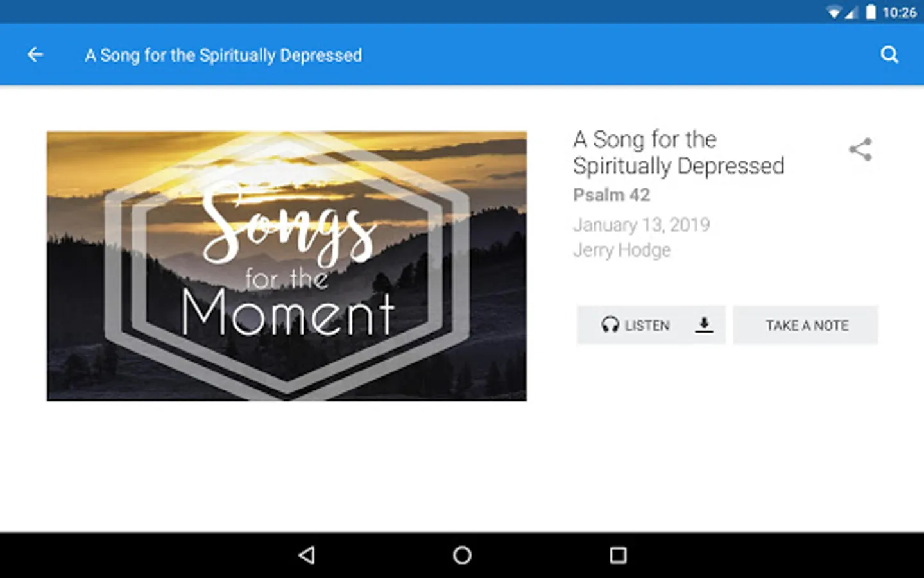Download the sermon audio
Viewport: 924px width, 578px height.
(x=704, y=325)
